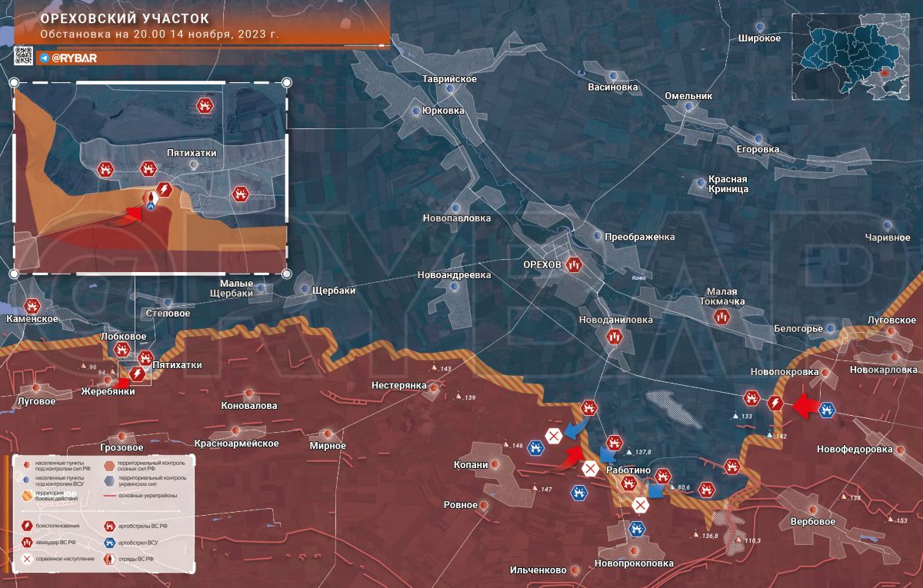Click the blue shelling icon above Новопрокоповка

(636, 529)
